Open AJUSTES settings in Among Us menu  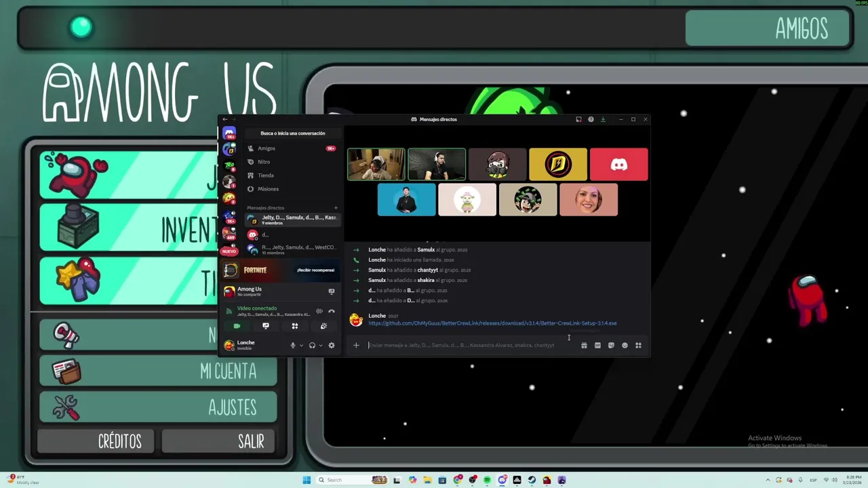(x=157, y=407)
